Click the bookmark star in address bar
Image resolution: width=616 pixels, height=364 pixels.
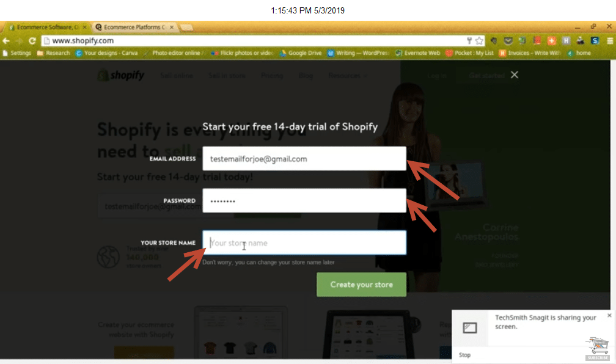click(479, 40)
